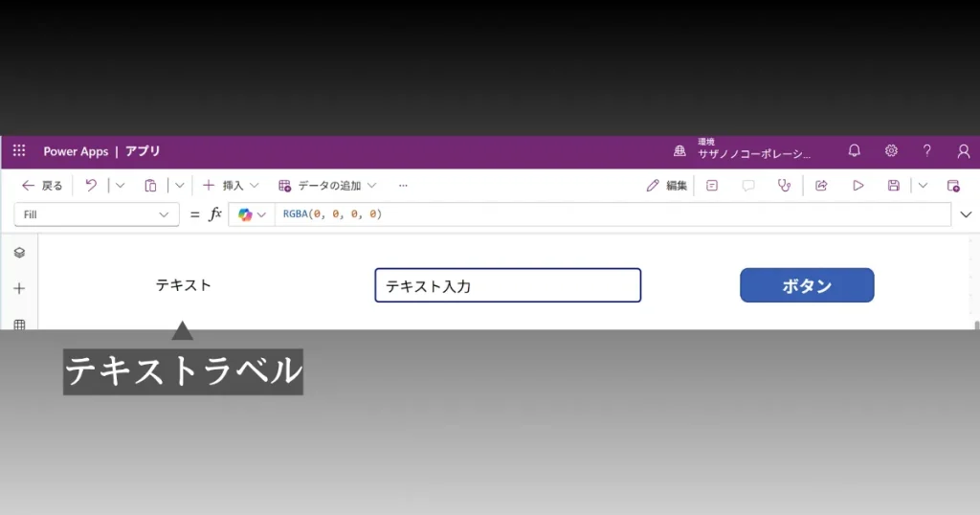Click the 戻る back button

click(x=42, y=186)
